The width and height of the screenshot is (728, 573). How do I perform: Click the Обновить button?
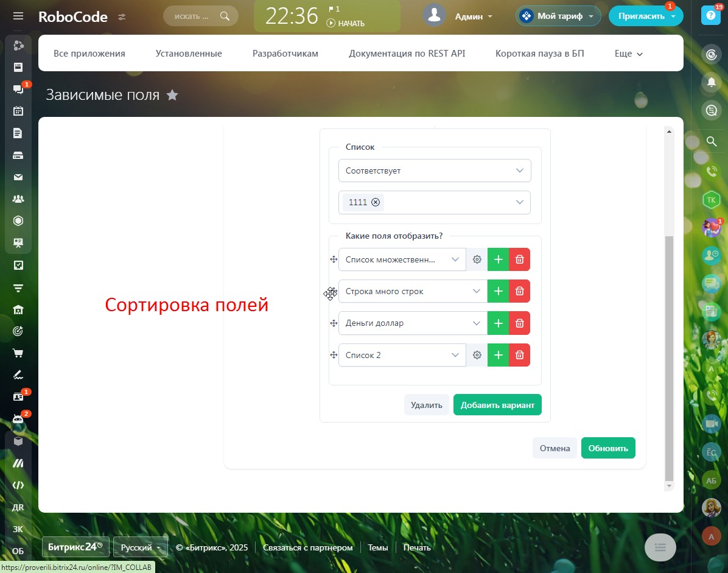pos(608,448)
